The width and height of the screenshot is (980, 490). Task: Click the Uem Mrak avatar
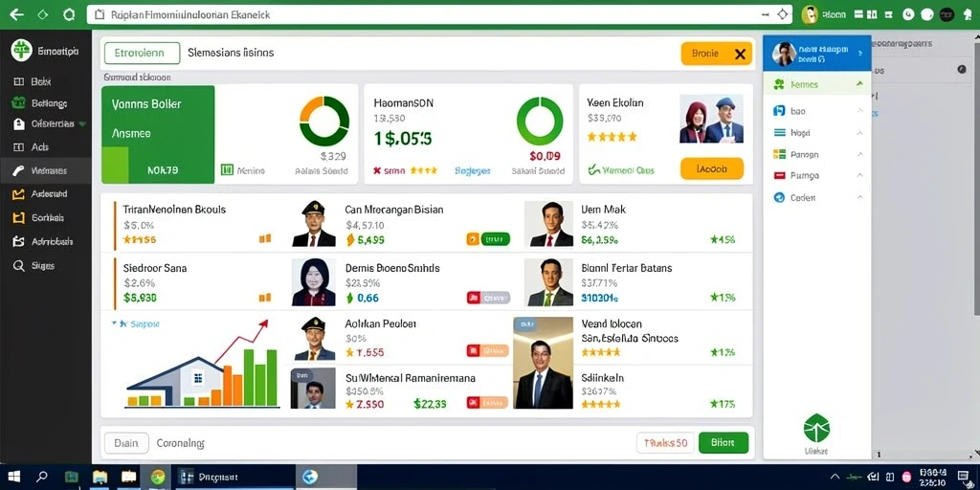548,224
